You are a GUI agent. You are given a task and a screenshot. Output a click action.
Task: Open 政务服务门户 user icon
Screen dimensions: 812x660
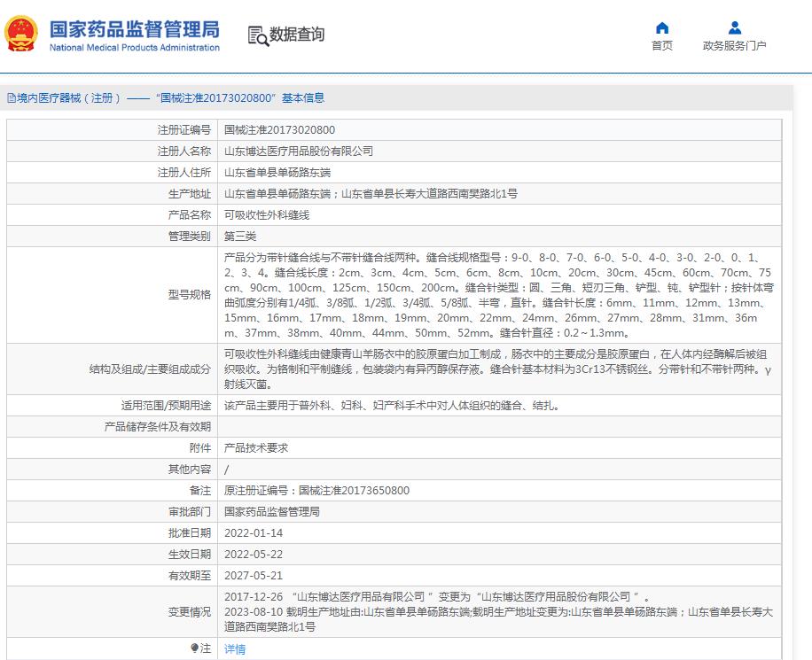tap(734, 28)
